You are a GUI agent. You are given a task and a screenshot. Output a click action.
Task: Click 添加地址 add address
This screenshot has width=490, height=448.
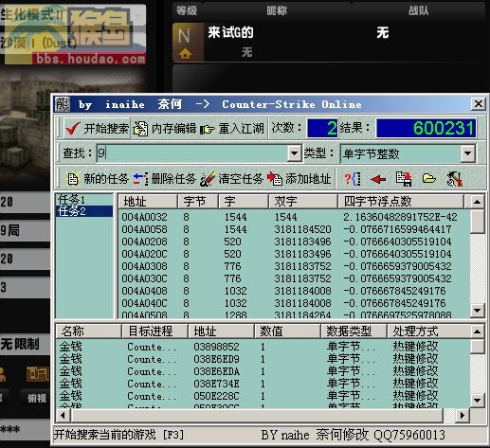coord(299,179)
